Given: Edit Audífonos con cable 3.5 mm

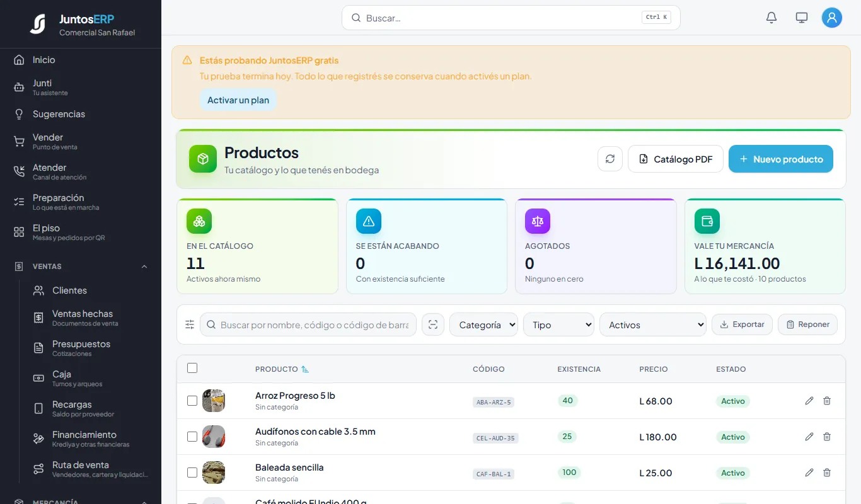Looking at the screenshot, I should click(809, 437).
